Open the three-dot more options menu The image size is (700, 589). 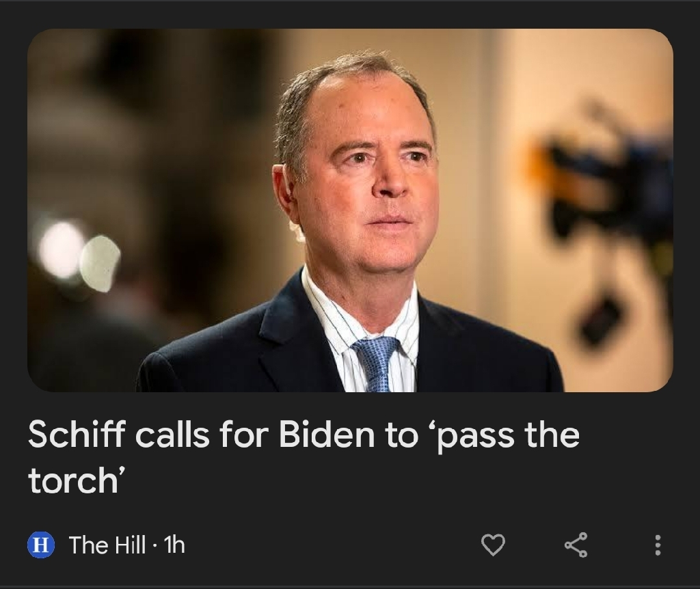point(657,545)
